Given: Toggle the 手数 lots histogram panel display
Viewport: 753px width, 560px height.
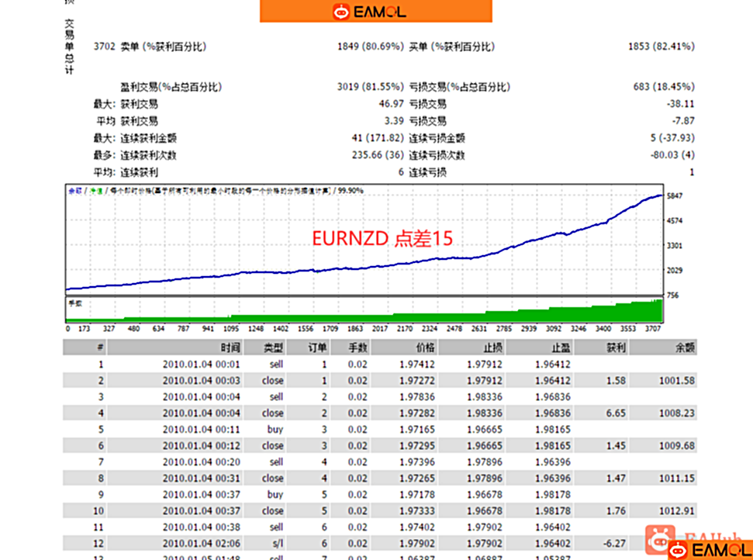Looking at the screenshot, I should [x=76, y=302].
